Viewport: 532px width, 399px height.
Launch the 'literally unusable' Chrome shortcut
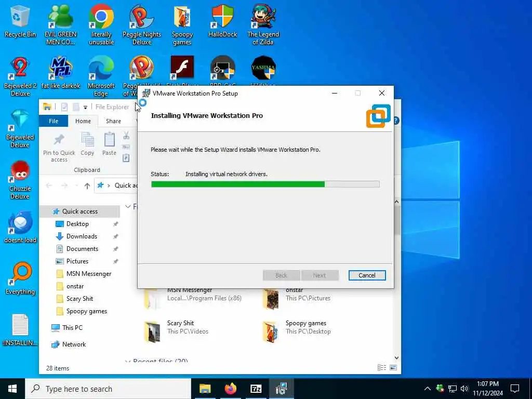click(x=101, y=25)
